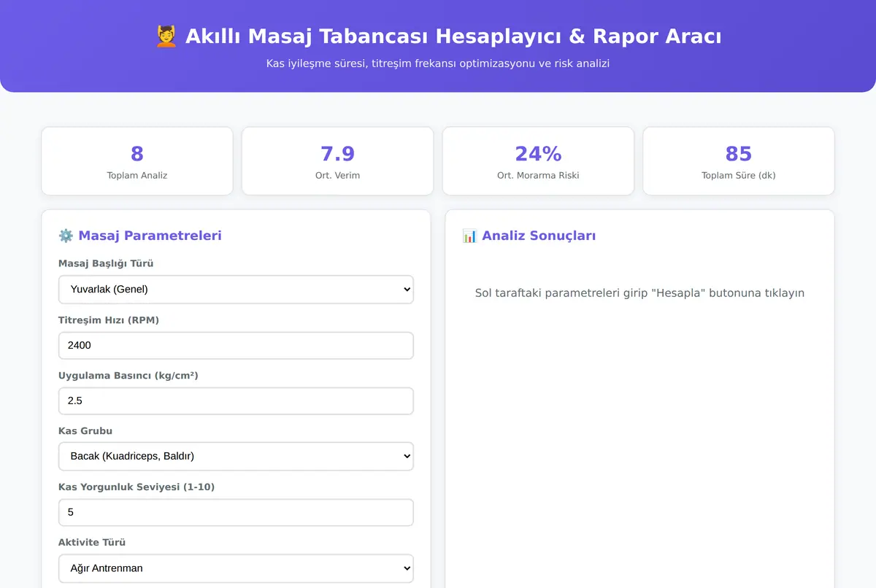This screenshot has width=876, height=588.
Task: Click the Aktivite Türü label
Action: tap(92, 542)
